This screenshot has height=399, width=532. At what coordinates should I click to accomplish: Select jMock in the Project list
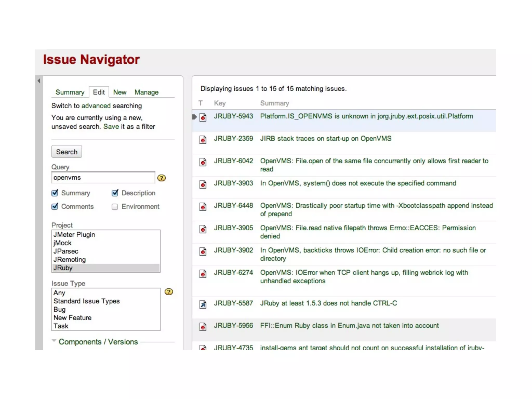(x=62, y=243)
